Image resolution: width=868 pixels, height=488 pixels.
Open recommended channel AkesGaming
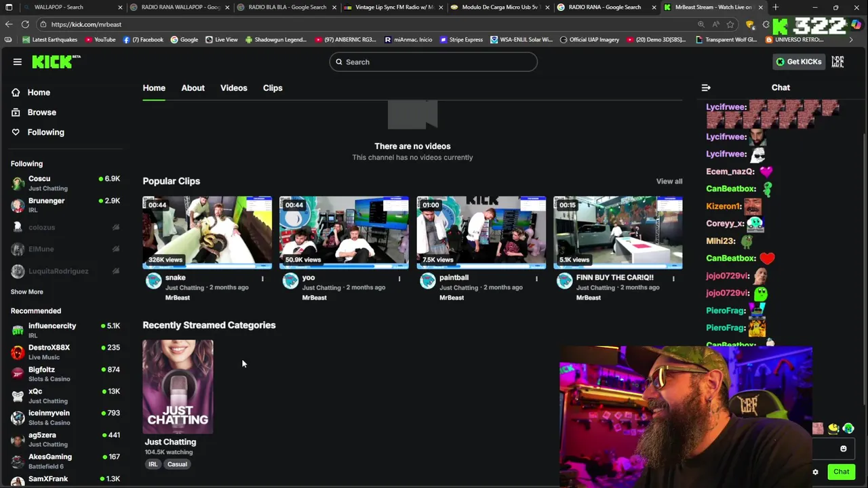click(65, 462)
